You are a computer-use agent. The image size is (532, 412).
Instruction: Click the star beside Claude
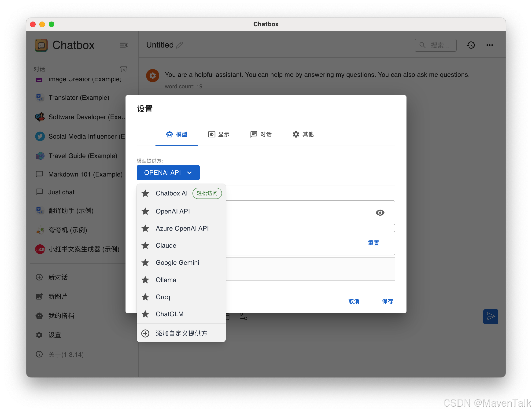click(145, 246)
